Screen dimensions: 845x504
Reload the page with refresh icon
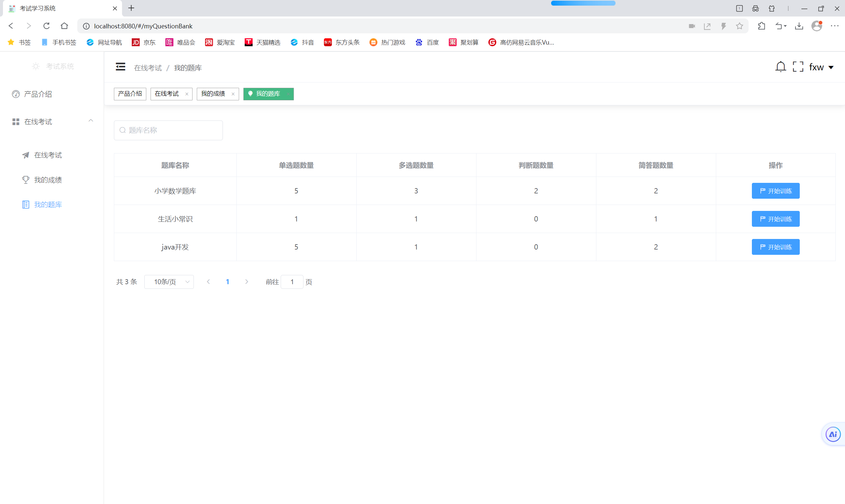[x=47, y=26]
